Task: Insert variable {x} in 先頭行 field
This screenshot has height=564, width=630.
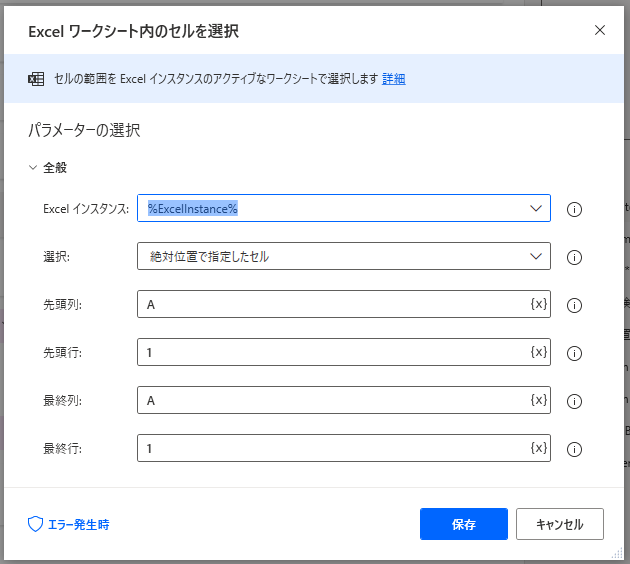Action: pyautogui.click(x=538, y=352)
